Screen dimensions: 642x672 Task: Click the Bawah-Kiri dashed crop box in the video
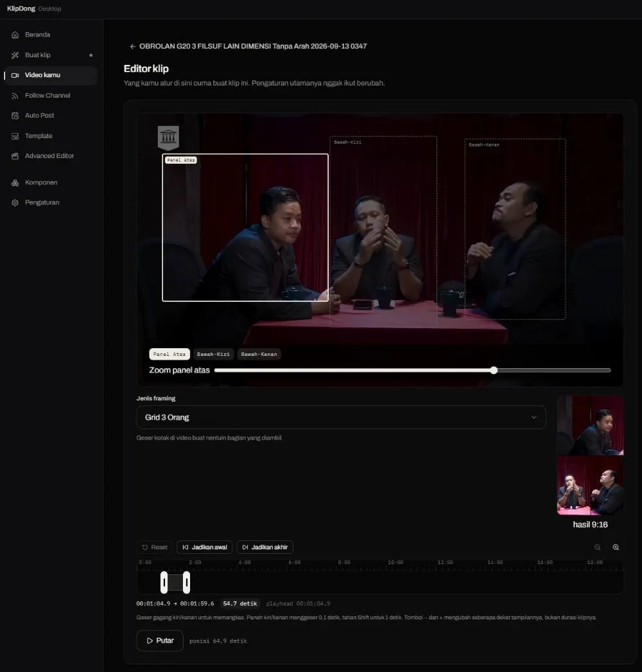click(x=383, y=231)
